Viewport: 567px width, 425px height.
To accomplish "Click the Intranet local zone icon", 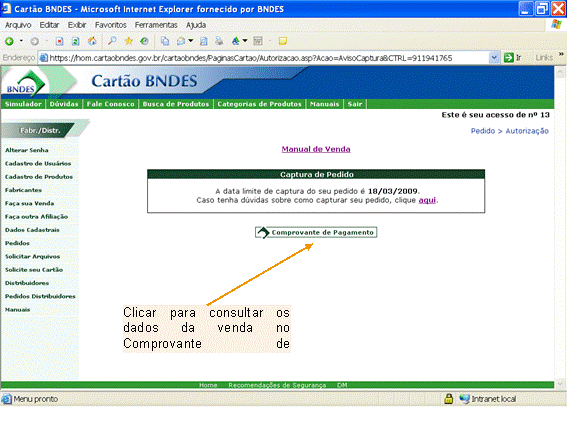I will tap(464, 399).
